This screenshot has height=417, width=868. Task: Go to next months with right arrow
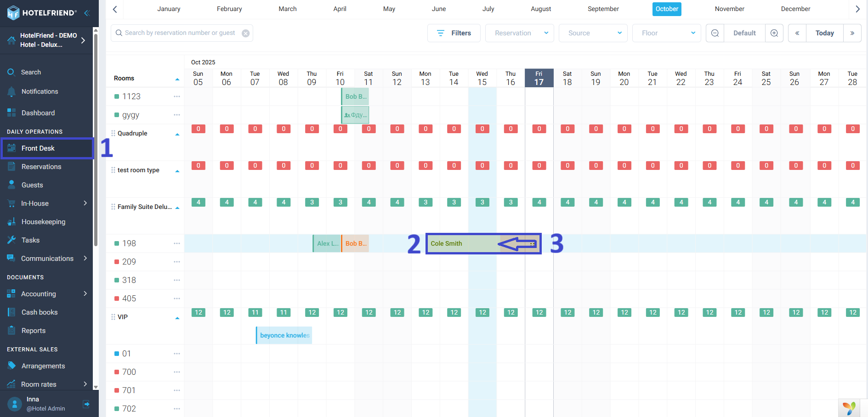(857, 9)
